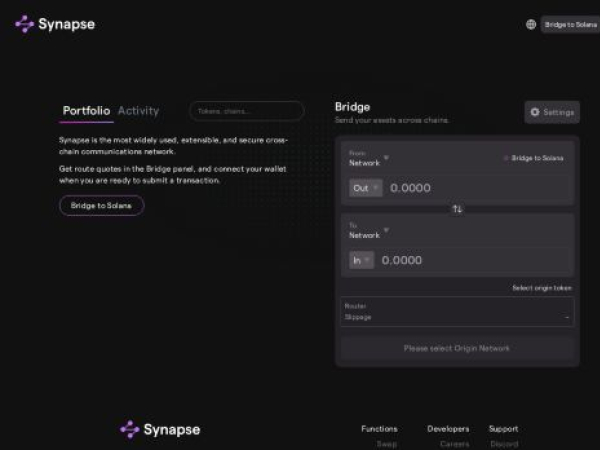Screen dimensions: 600x450
Task: Open the Out token selector
Action: click(x=363, y=187)
